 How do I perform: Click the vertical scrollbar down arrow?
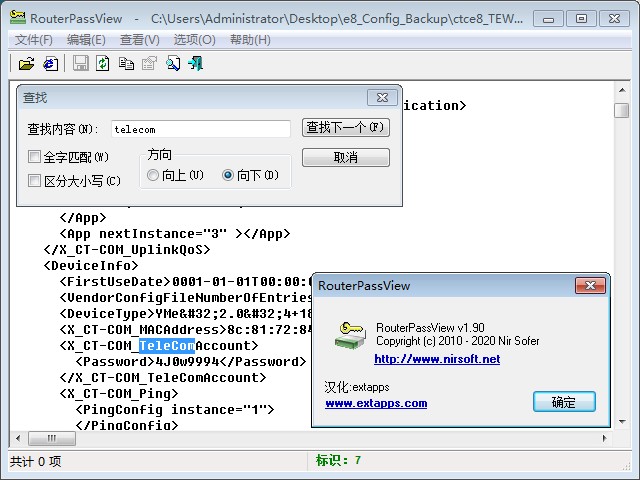[x=622, y=422]
